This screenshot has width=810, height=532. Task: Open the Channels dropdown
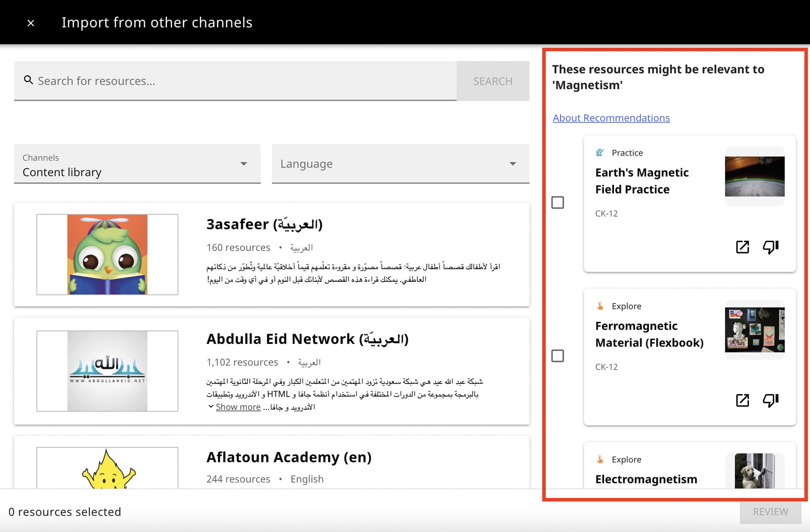click(137, 164)
